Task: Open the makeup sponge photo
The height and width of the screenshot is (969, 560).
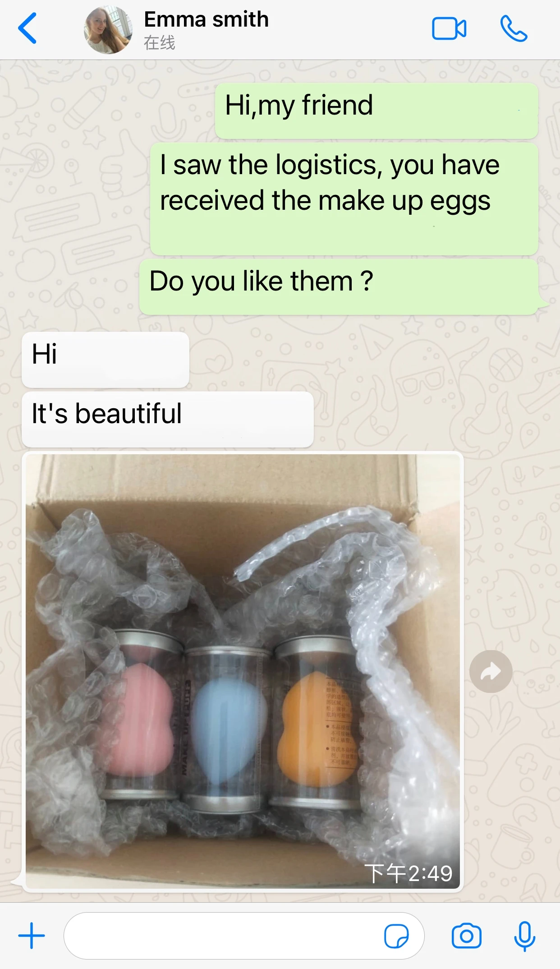Action: (243, 672)
